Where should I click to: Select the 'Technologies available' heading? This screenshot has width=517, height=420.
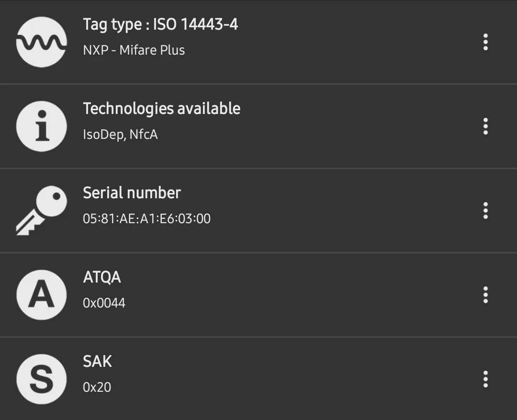click(162, 109)
